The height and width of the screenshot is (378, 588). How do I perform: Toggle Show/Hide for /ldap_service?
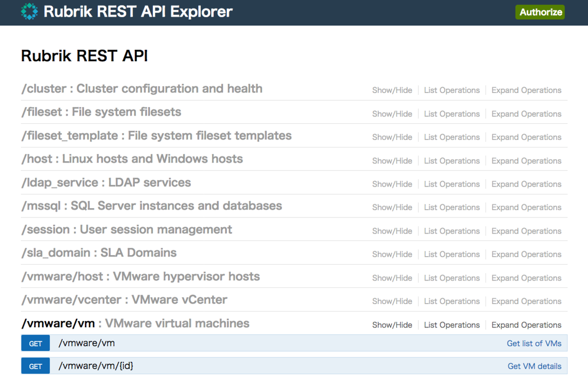(x=392, y=184)
